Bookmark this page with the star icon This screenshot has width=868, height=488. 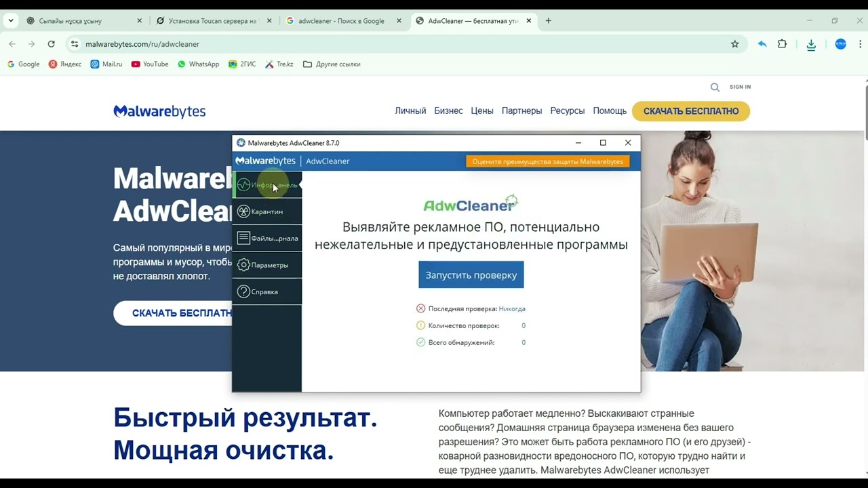[x=734, y=44]
